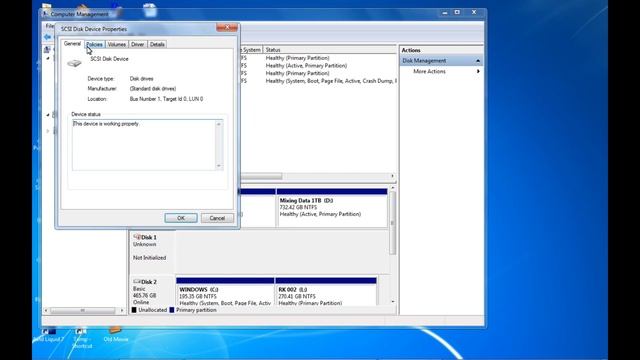This screenshot has height=360, width=640.
Task: Close the SCSI Disk Device Properties dialog
Action: coord(227,27)
